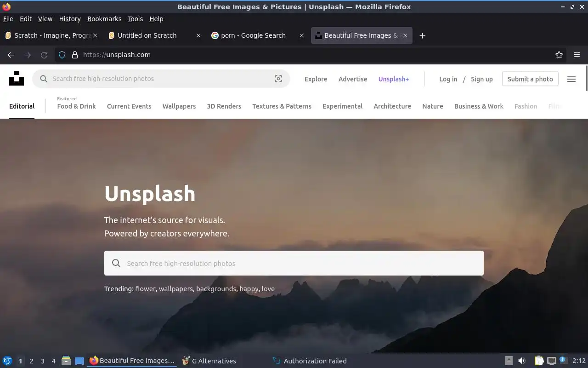
Task: Click the Explore link
Action: click(316, 79)
